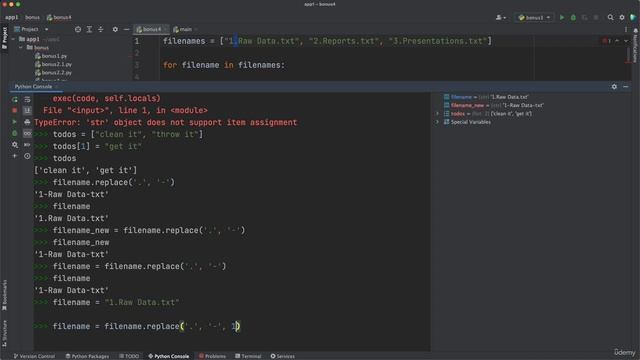Toggle show variables glasses icon
The width and height of the screenshot is (640, 360).
(27, 133)
